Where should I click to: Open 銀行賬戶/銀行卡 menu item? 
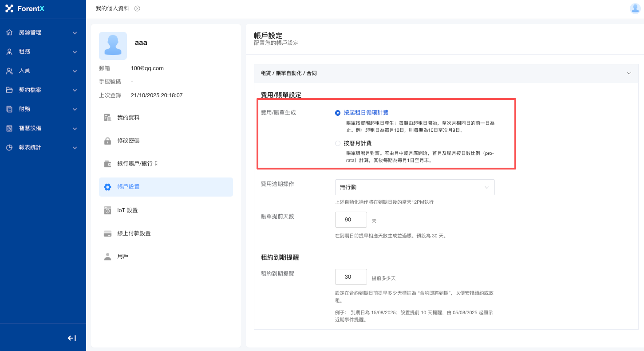pos(137,164)
